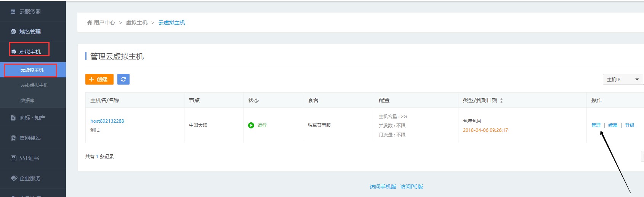Click the trademark sidebar icon

(x=13, y=118)
